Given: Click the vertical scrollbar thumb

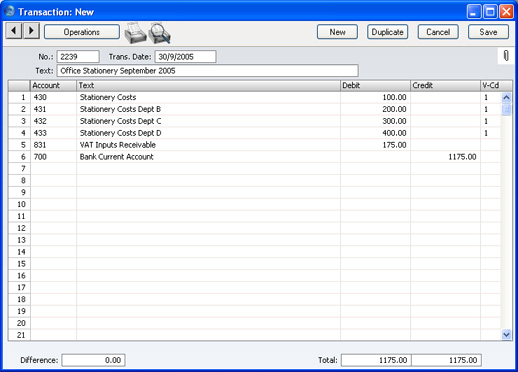Looking at the screenshot, I should [x=506, y=109].
